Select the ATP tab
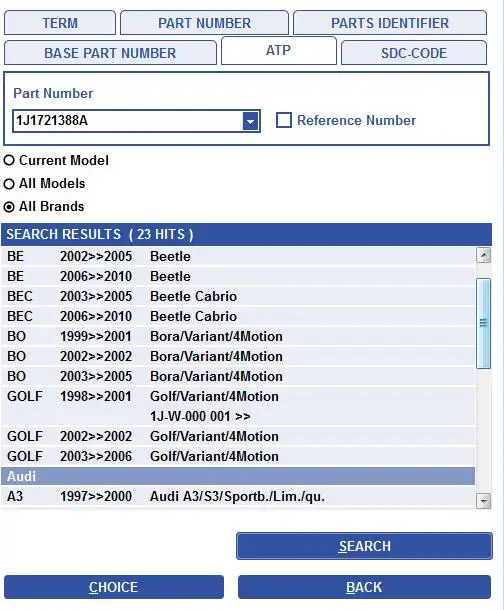504x610 pixels. click(278, 51)
